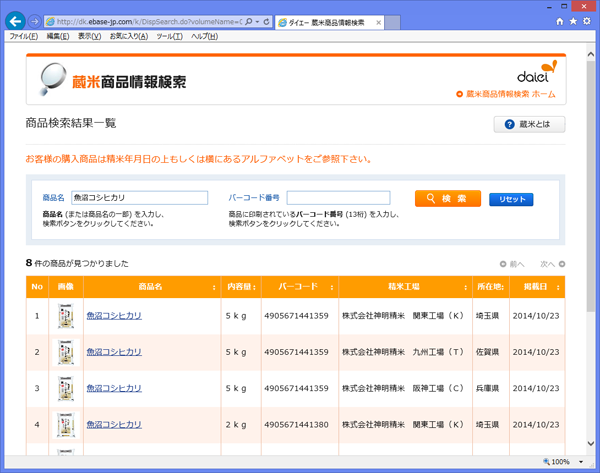
Task: Sort by 精米工場 column header
Action: click(405, 287)
